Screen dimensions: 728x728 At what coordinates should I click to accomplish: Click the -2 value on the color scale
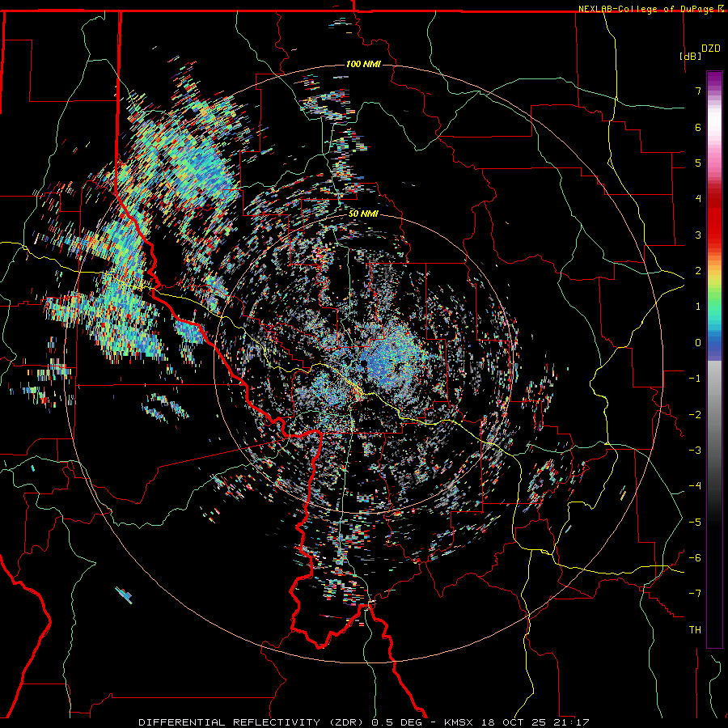click(x=695, y=415)
